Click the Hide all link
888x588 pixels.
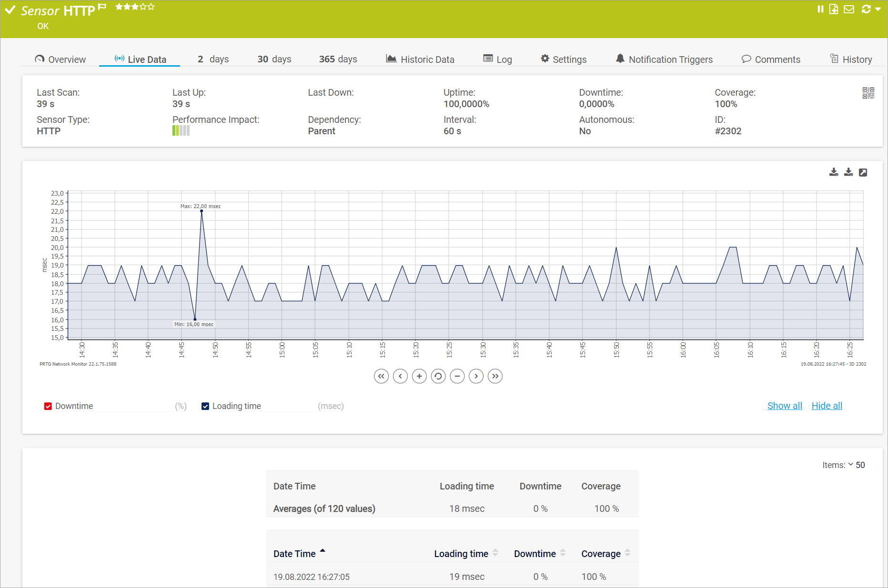(x=827, y=406)
